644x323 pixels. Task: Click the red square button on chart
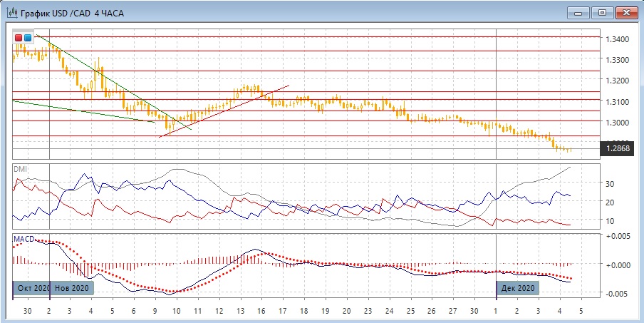point(19,37)
